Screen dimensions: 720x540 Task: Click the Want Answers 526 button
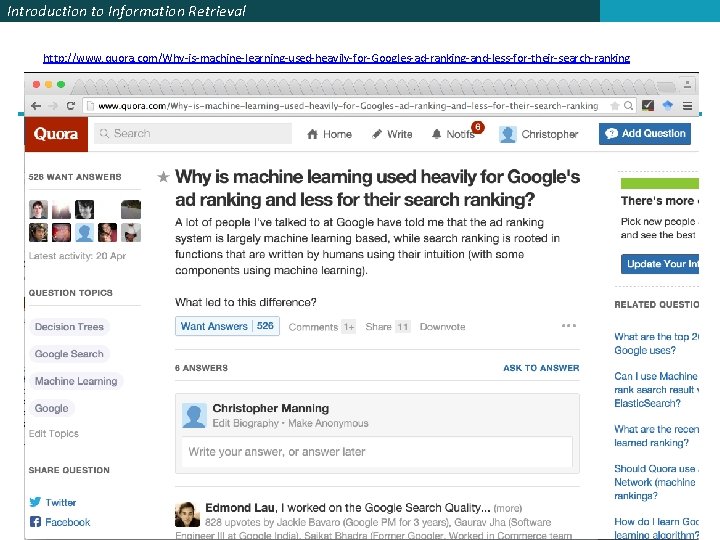[x=227, y=326]
